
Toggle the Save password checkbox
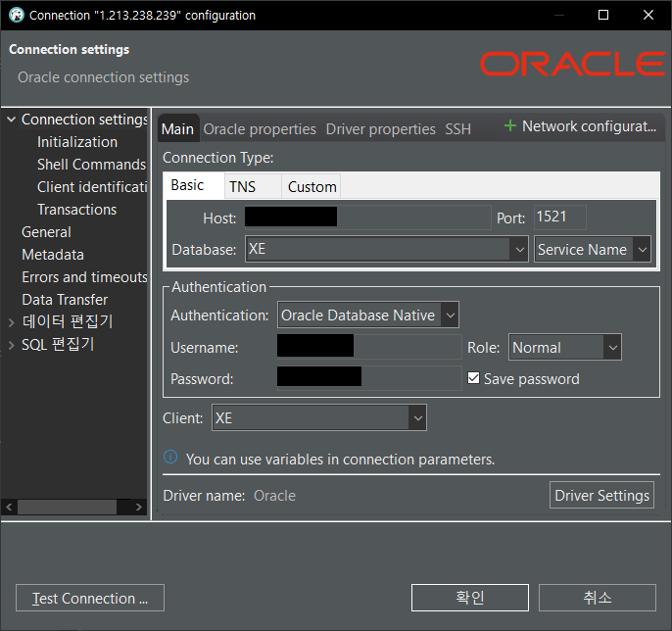coord(473,378)
